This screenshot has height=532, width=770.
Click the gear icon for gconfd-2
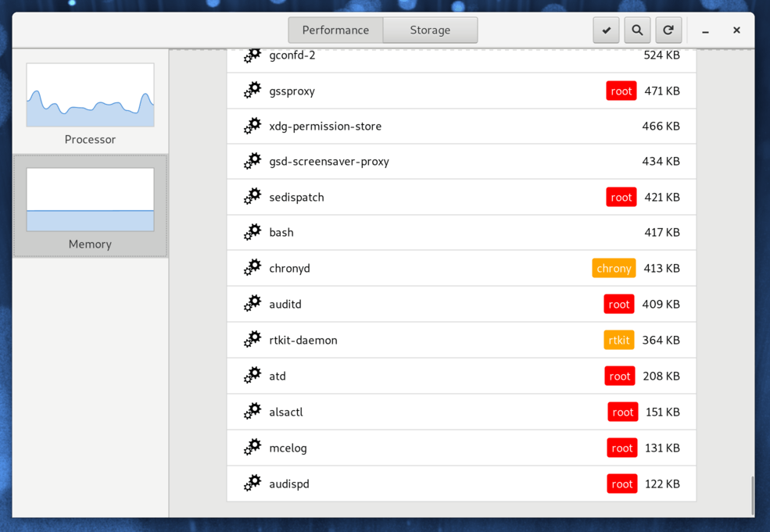pyautogui.click(x=252, y=55)
